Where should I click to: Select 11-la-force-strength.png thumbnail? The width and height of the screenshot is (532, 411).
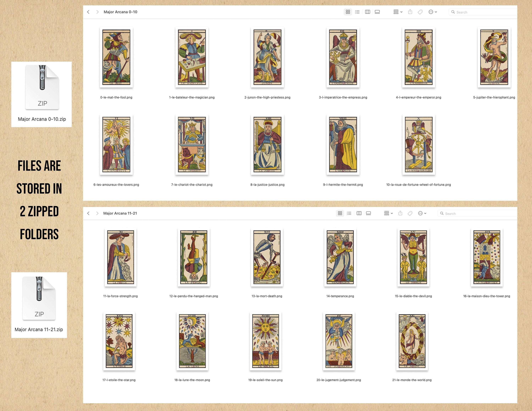click(x=121, y=257)
